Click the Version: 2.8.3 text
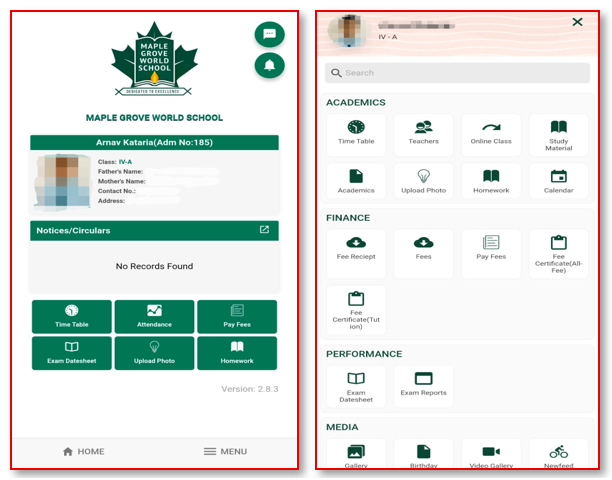The width and height of the screenshot is (612, 480). click(x=250, y=389)
